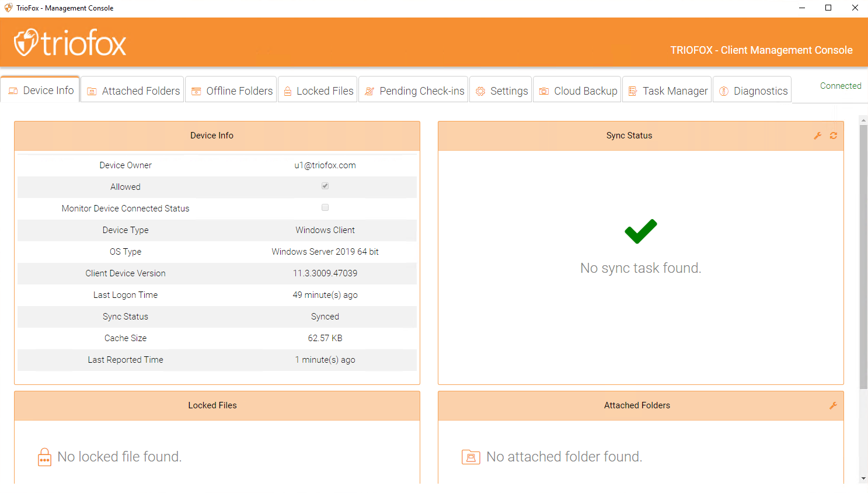Switch to the Cloud Backup tab

[x=577, y=91]
